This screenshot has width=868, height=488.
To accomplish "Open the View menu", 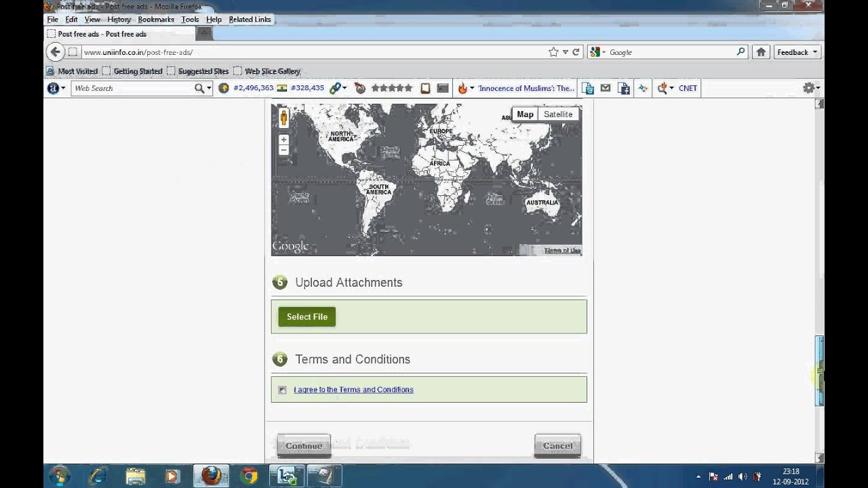I will click(92, 20).
